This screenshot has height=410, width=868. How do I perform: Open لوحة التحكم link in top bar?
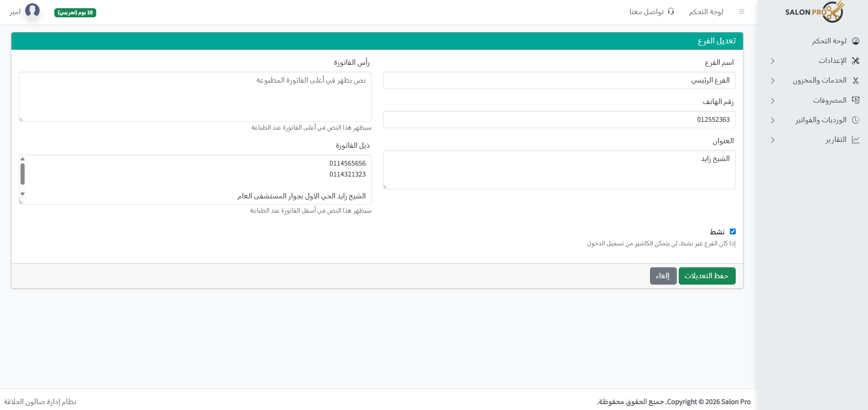point(706,12)
